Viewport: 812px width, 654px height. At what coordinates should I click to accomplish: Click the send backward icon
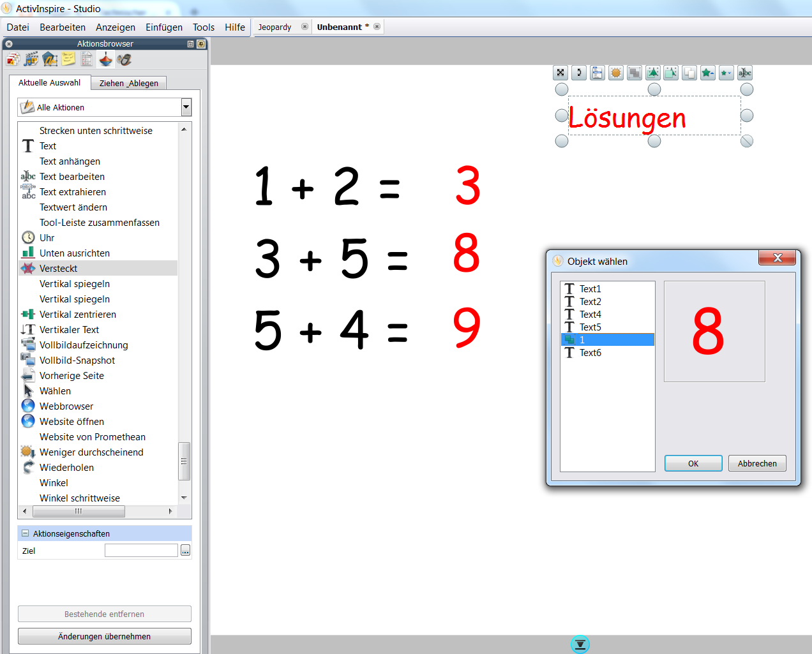click(671, 73)
